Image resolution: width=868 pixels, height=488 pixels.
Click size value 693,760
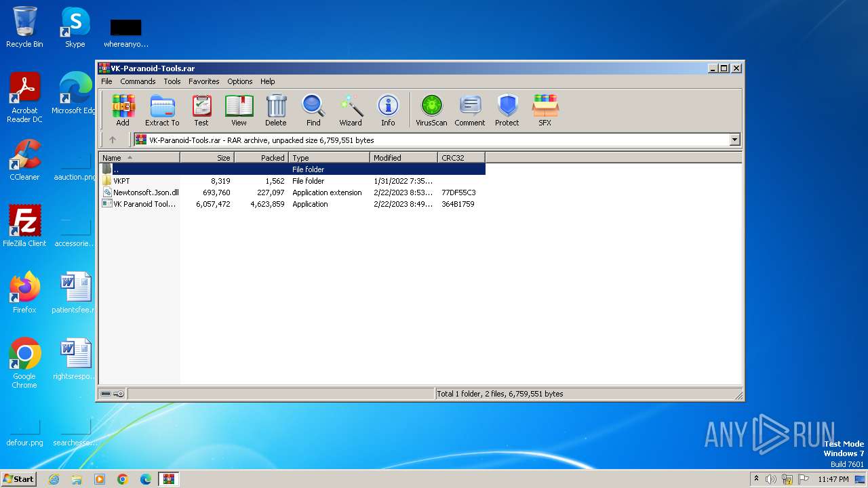(216, 192)
